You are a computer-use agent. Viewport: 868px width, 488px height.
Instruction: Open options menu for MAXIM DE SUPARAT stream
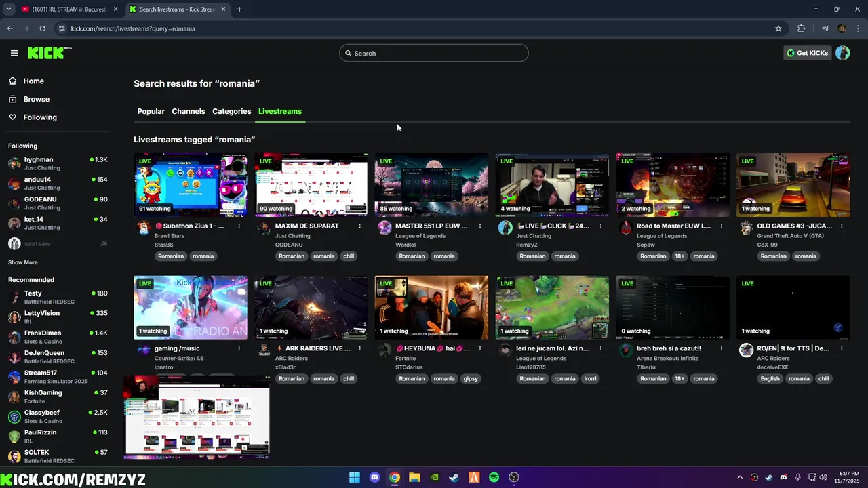tap(359, 226)
